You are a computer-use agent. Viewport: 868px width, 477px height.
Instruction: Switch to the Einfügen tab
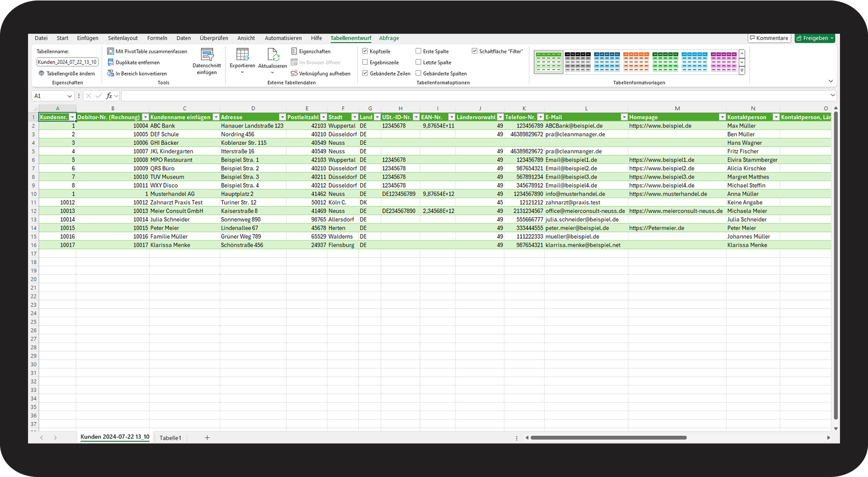(x=87, y=38)
